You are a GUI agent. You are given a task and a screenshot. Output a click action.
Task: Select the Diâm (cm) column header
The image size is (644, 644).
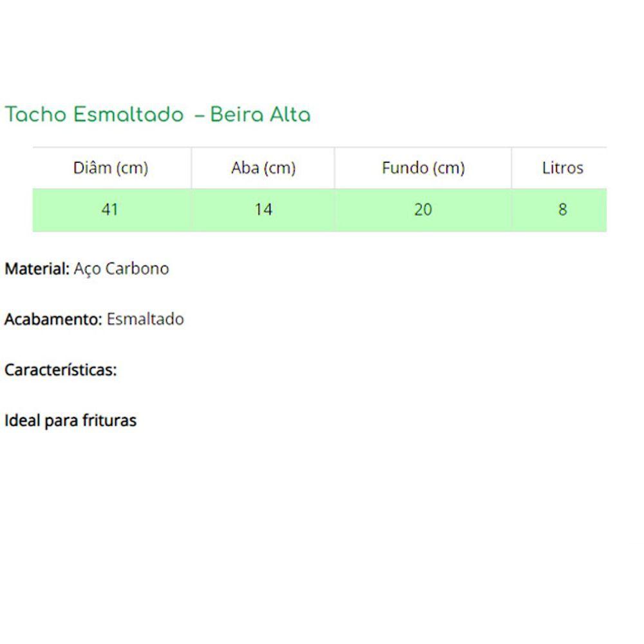(x=111, y=168)
